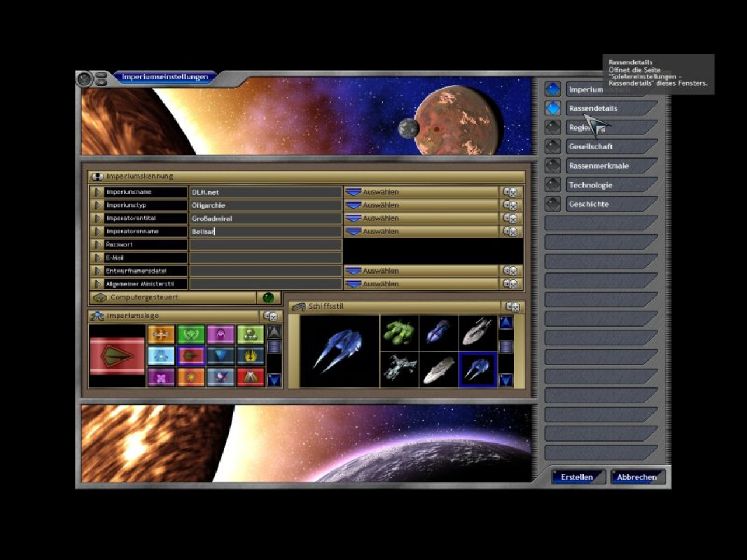Open Auswählen dropdown for Allgemeiner Ministerstil
The width and height of the screenshot is (747, 560).
click(421, 284)
